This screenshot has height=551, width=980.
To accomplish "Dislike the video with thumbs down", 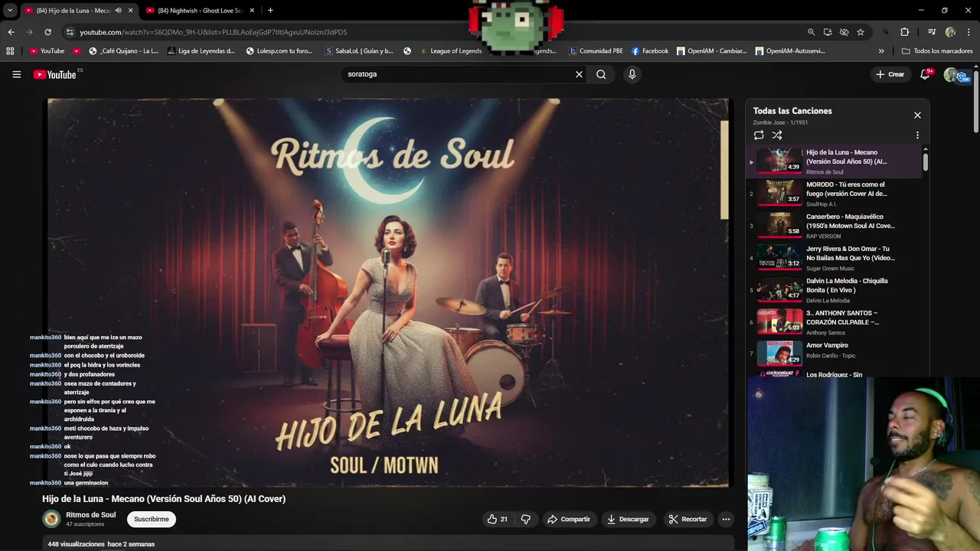I will tap(526, 519).
